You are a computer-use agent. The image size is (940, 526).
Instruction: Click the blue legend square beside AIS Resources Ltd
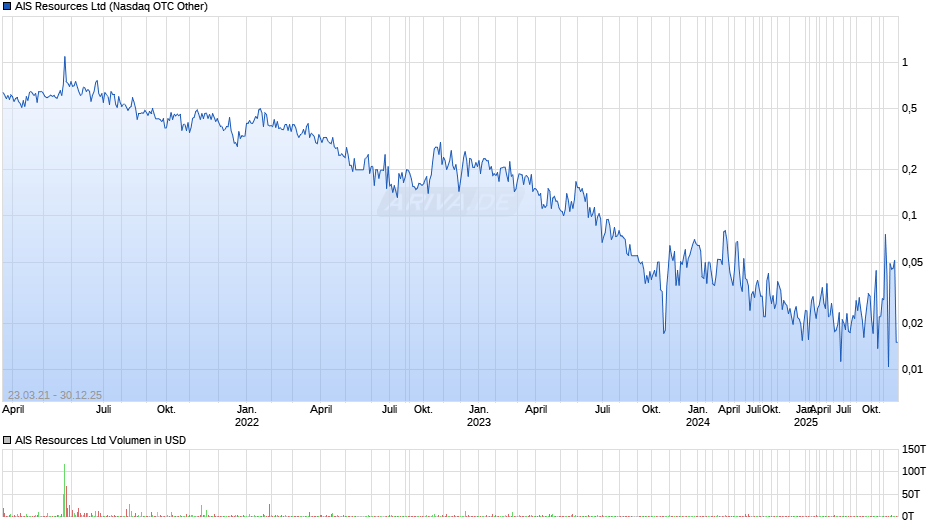(x=7, y=7)
